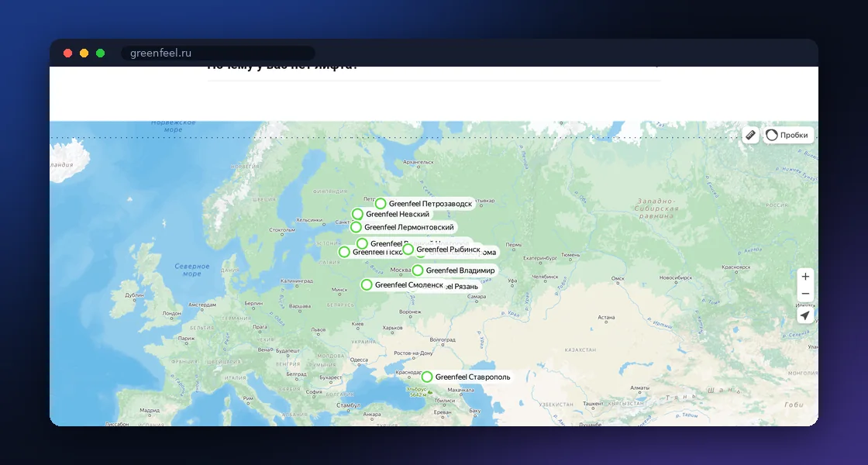
Task: Click the Астана city label
Action: click(606, 318)
